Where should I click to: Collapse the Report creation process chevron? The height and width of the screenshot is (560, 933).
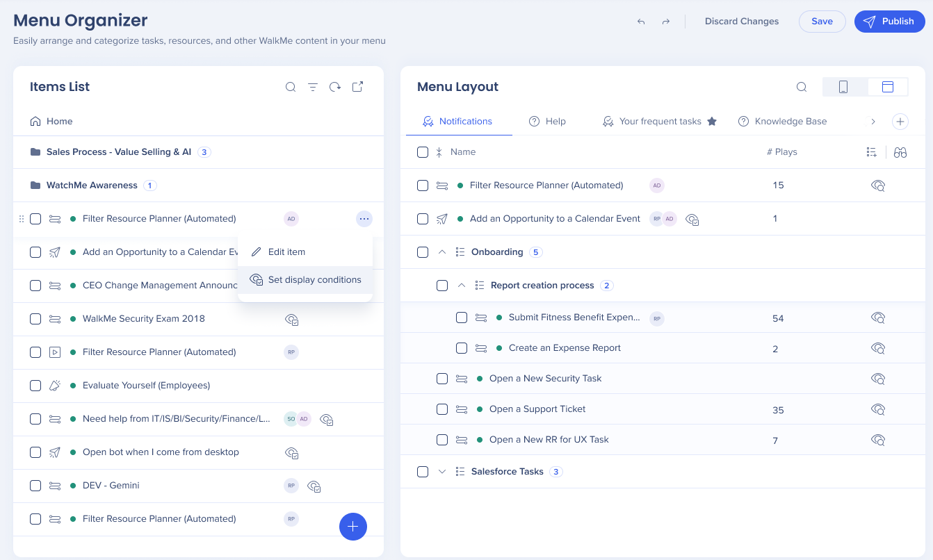[x=462, y=286]
